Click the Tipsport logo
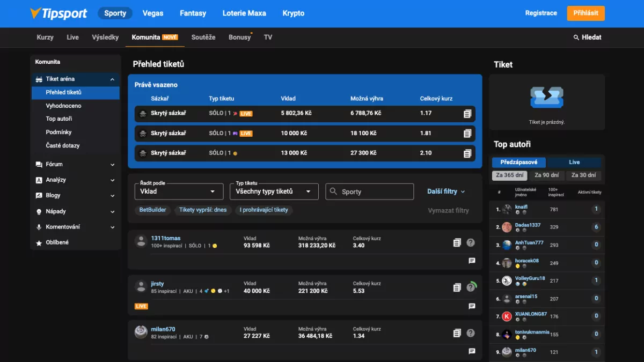 pos(58,13)
